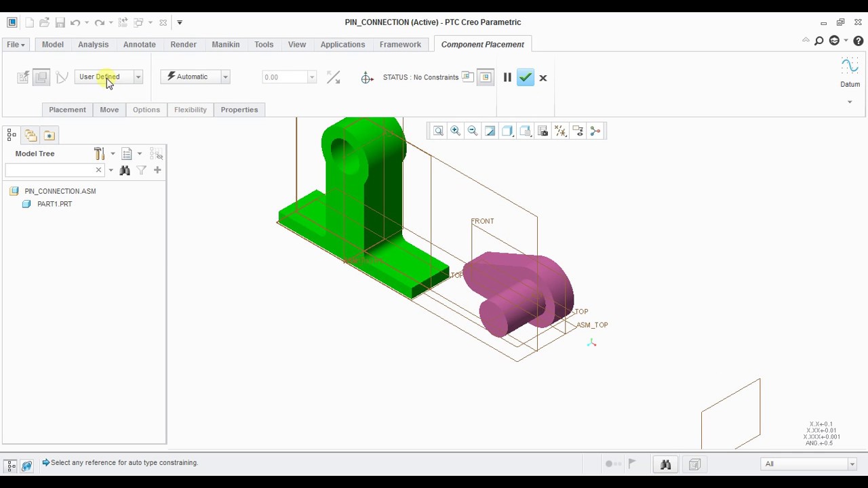Click the New file icon

29,22
